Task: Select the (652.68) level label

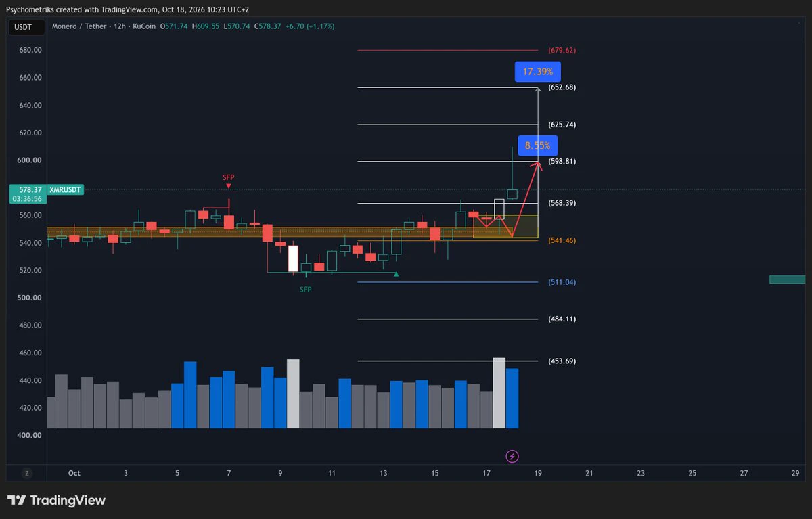Action: point(562,87)
